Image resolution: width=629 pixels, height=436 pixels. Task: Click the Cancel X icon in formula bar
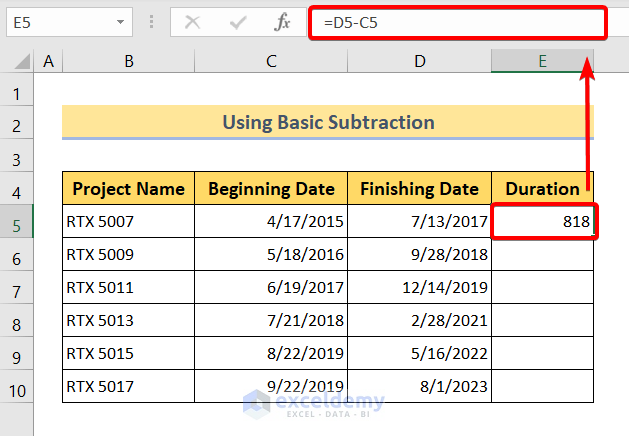(193, 21)
